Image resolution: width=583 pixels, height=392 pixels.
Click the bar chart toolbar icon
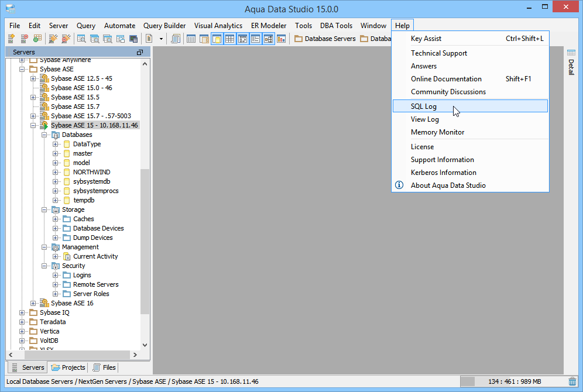point(282,38)
